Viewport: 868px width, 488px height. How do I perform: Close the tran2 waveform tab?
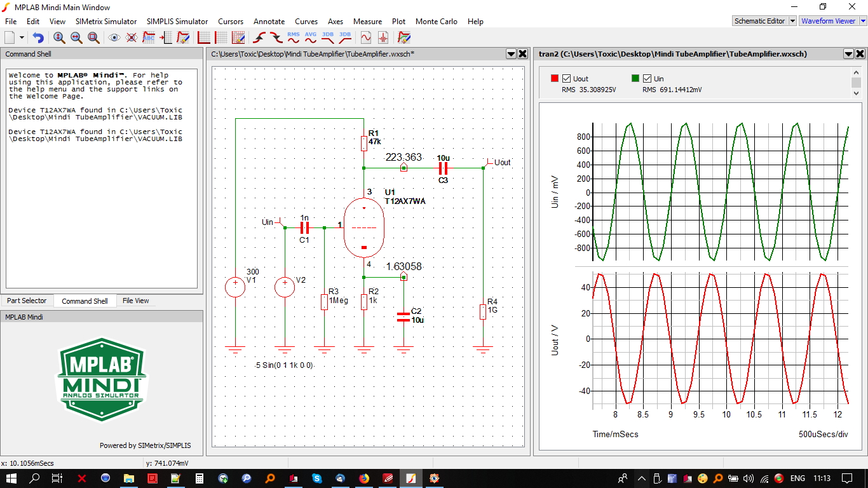tap(860, 54)
